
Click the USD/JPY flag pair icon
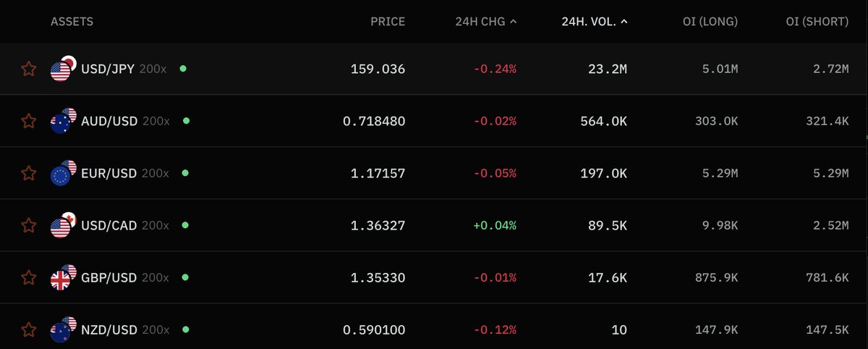pos(63,68)
